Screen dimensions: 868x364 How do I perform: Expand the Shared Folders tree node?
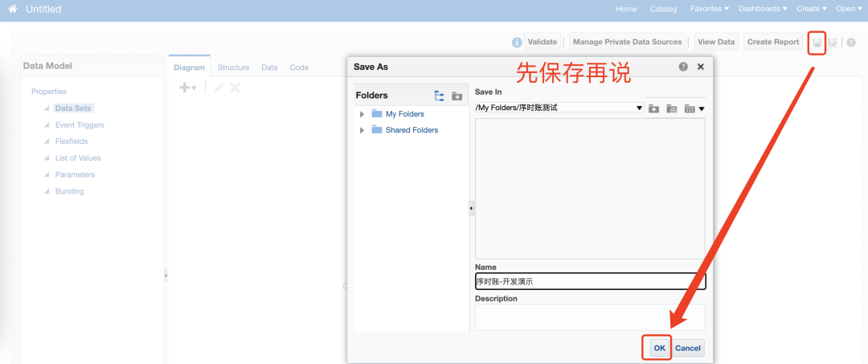point(362,130)
